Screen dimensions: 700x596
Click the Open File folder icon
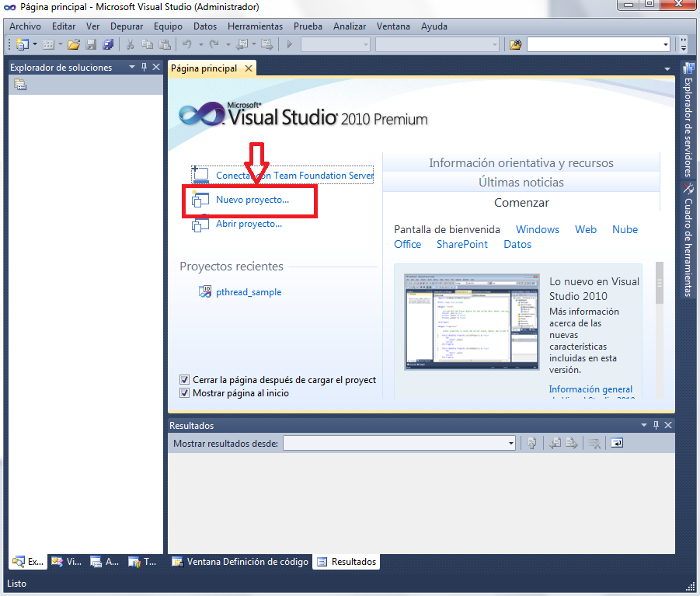(x=74, y=44)
